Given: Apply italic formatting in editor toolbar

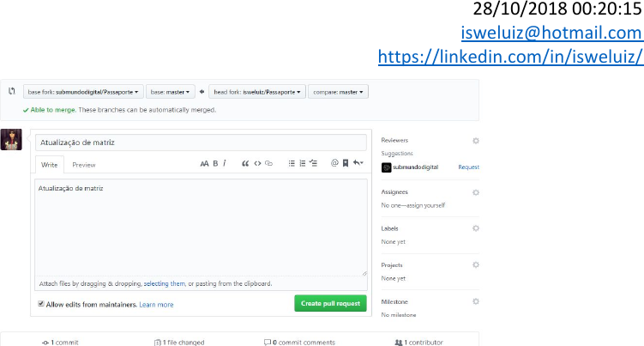Looking at the screenshot, I should (x=225, y=163).
